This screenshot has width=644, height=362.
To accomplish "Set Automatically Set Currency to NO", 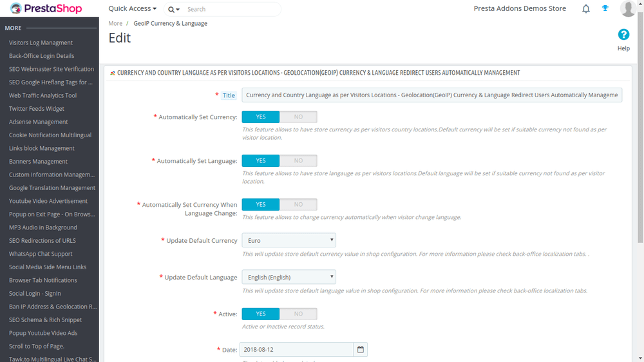I will pyautogui.click(x=298, y=117).
